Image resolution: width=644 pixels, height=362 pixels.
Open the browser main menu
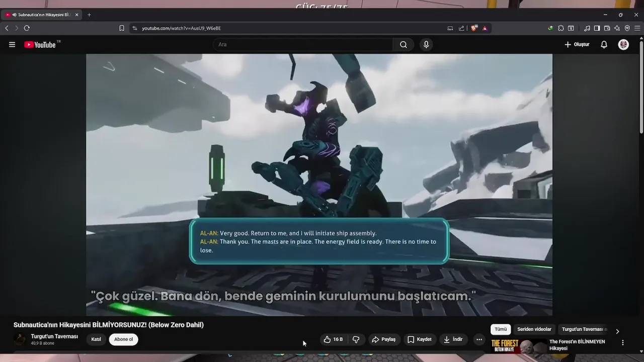tap(637, 28)
